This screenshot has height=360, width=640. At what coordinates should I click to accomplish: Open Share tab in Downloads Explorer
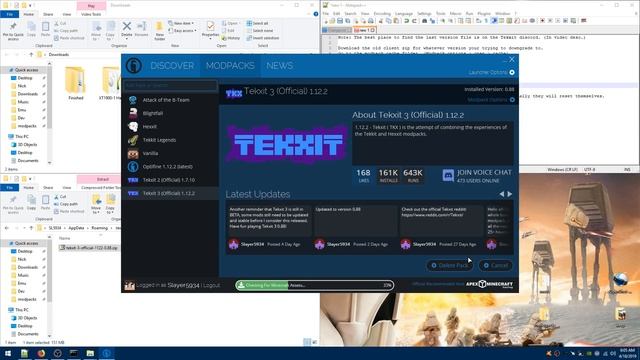48,14
